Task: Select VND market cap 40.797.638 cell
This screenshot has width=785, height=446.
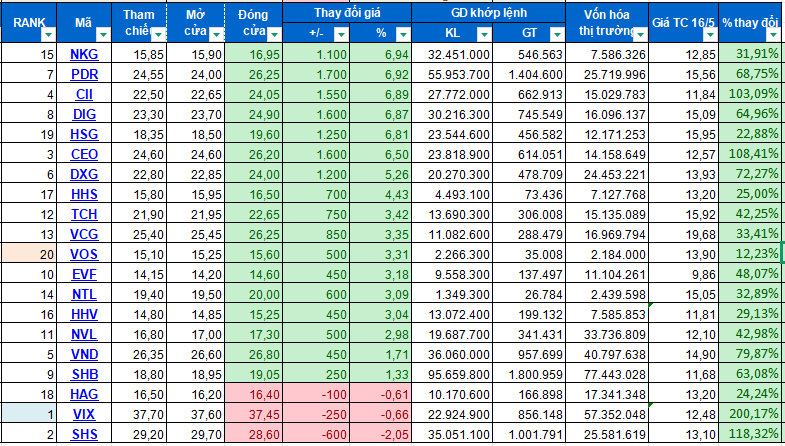Action: point(607,354)
